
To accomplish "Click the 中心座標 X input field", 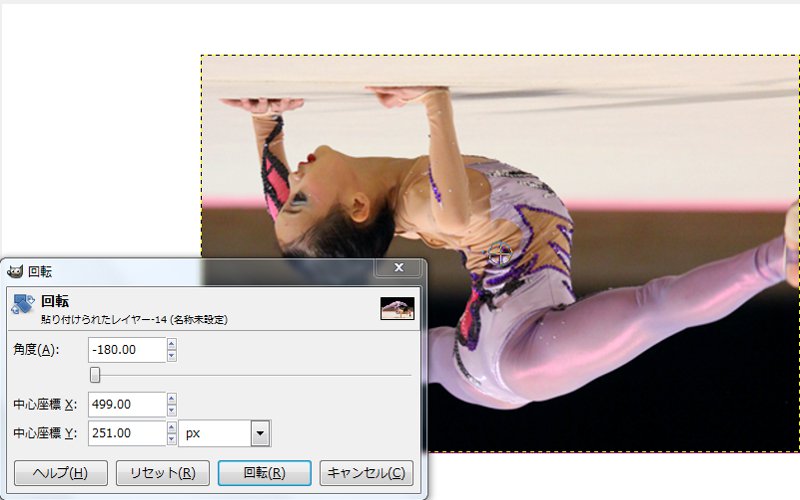I will (127, 405).
